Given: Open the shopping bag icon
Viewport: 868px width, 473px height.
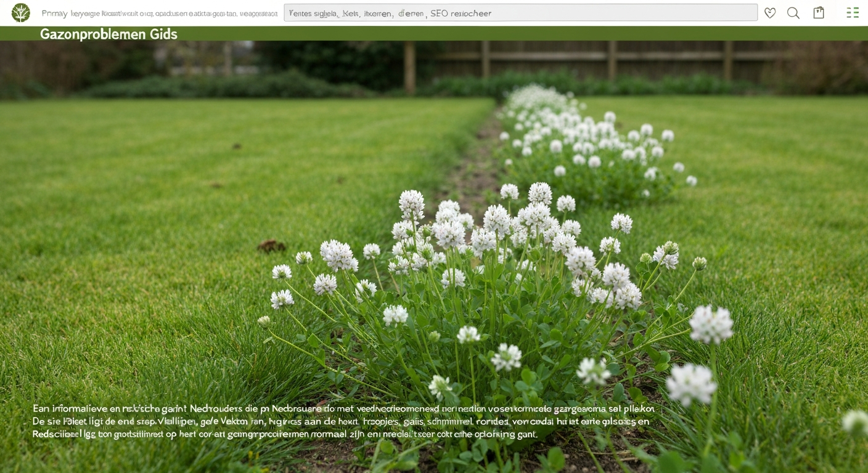Looking at the screenshot, I should coord(819,12).
